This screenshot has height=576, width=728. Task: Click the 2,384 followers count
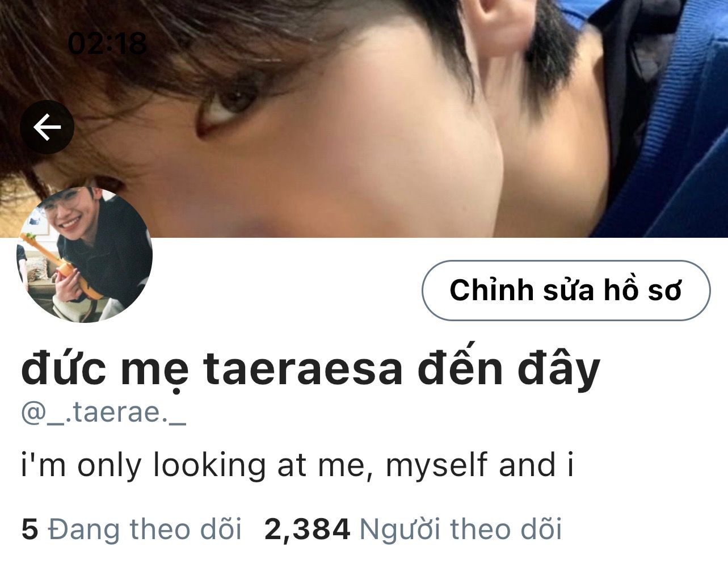click(307, 529)
